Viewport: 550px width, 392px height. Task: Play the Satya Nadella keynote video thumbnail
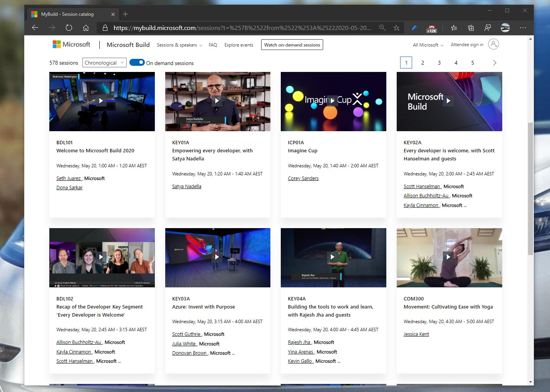point(218,101)
